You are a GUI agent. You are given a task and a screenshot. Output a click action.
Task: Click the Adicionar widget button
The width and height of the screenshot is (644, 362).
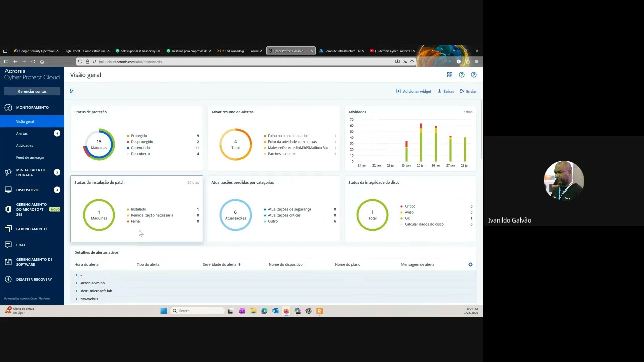(414, 91)
